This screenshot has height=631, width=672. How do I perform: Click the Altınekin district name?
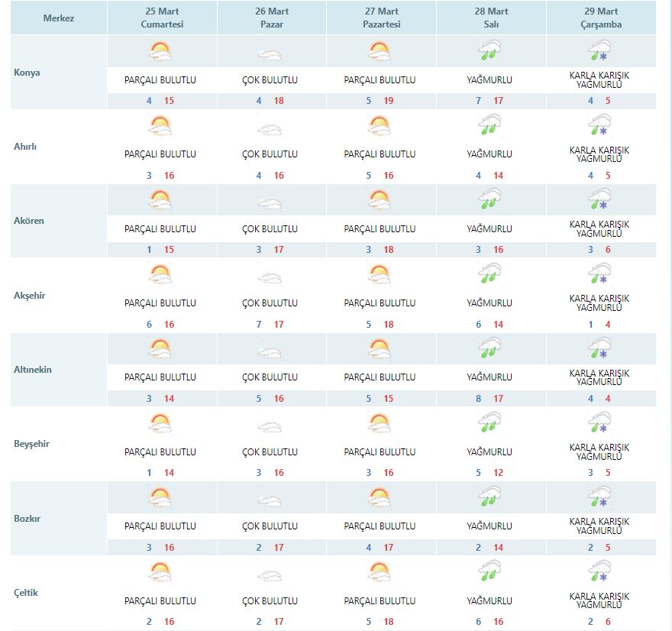(33, 370)
